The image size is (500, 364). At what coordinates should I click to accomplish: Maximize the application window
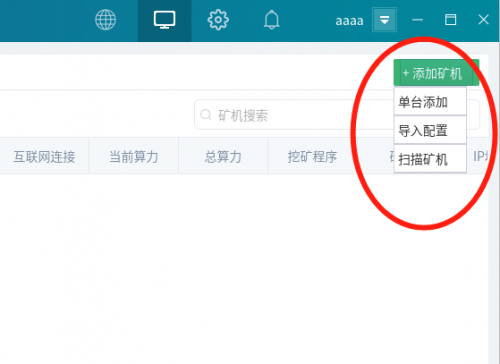click(x=450, y=20)
